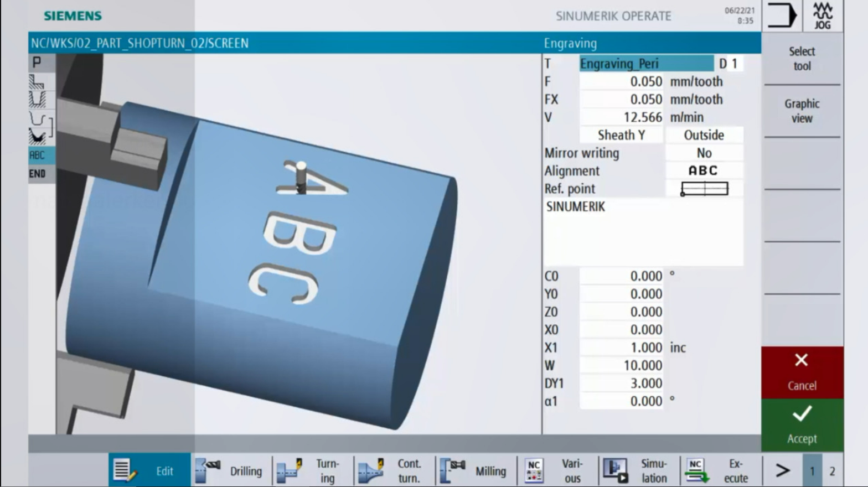The image size is (868, 487).
Task: Click the Turning tool icon
Action: pos(290,470)
